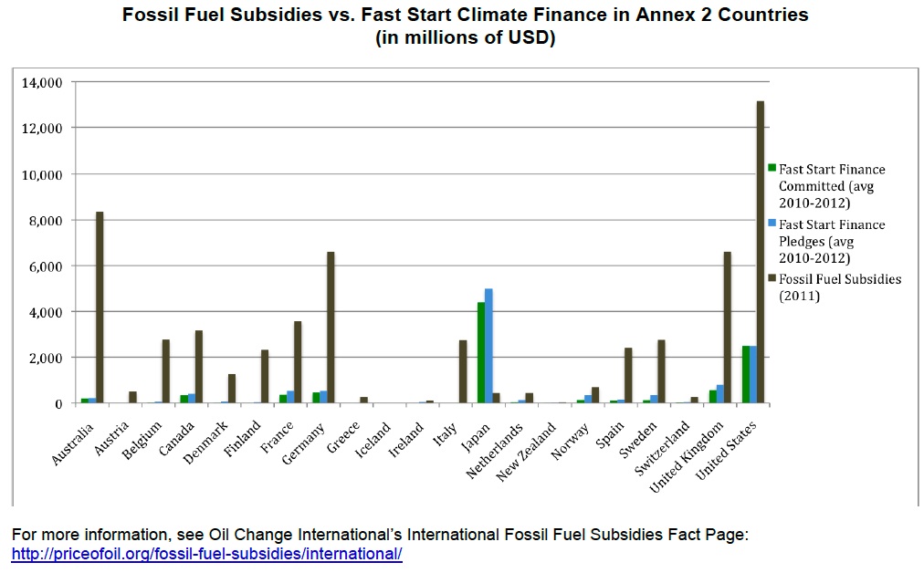Click the 'Fossil Fuel Subsidies (2011)' legend label
The width and height of the screenshot is (924, 573).
(840, 286)
